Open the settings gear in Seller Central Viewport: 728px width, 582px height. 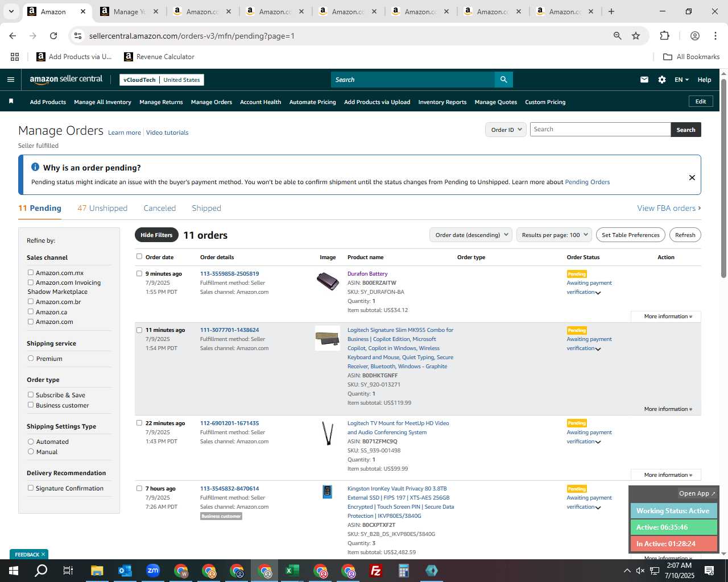coord(662,80)
